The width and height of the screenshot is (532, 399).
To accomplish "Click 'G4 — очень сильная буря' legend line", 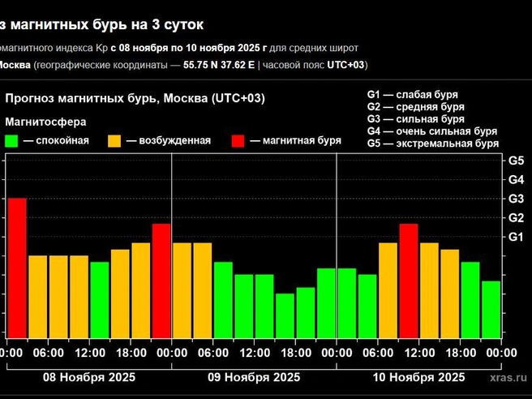I will point(432,131).
